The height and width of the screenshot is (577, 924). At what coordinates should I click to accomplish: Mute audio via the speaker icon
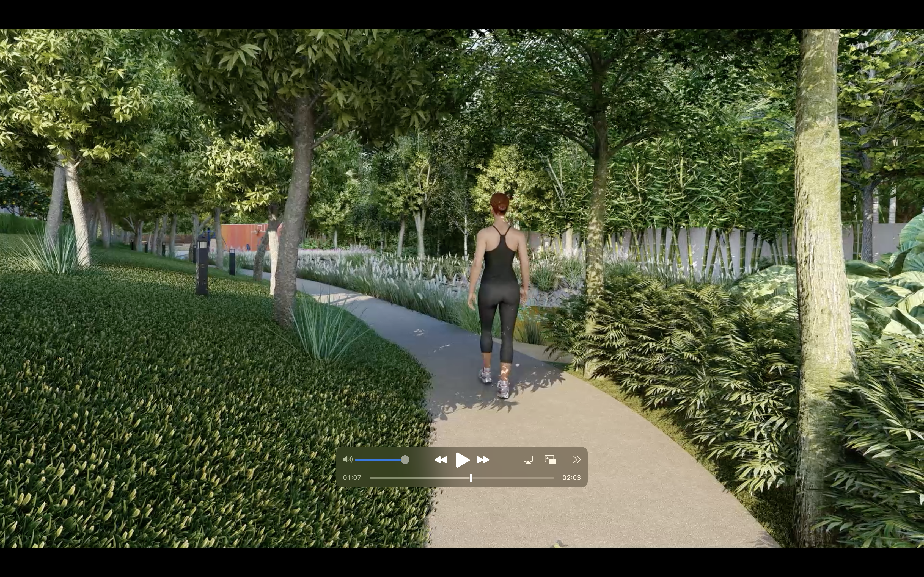pos(347,459)
